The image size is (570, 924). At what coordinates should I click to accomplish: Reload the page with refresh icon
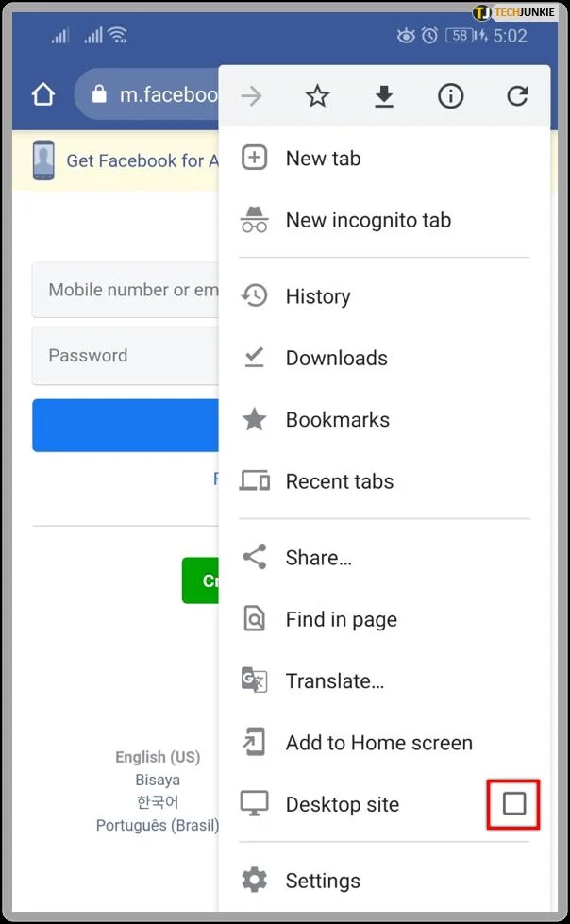[517, 95]
